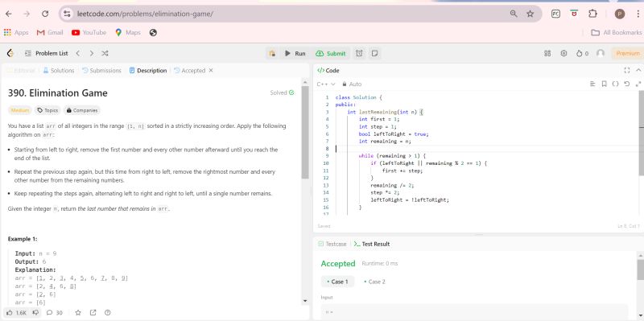Image resolution: width=644 pixels, height=321 pixels.
Task: Like the problem with thumbs up
Action: [16, 313]
